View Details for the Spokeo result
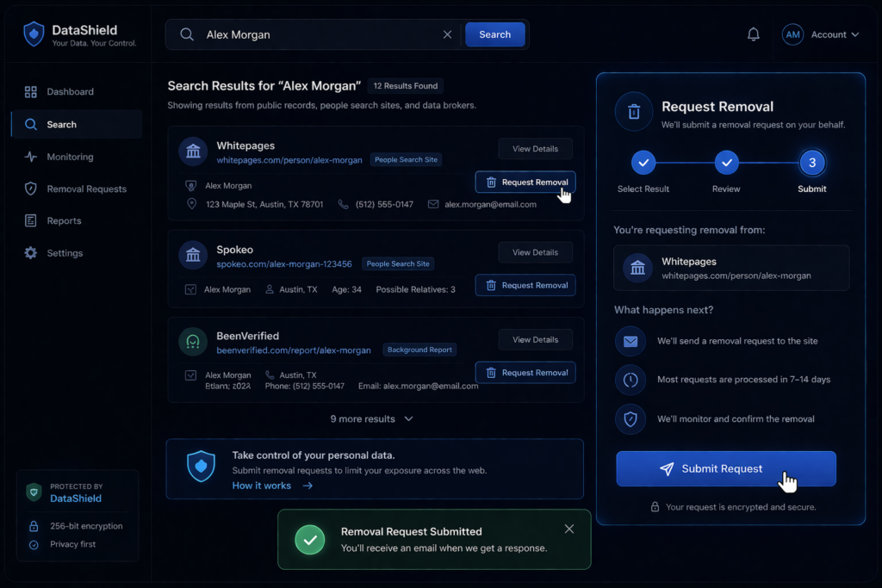 [x=535, y=252]
